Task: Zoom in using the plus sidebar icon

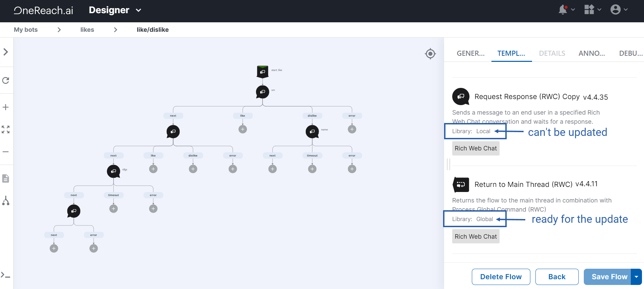Action: 6,107
